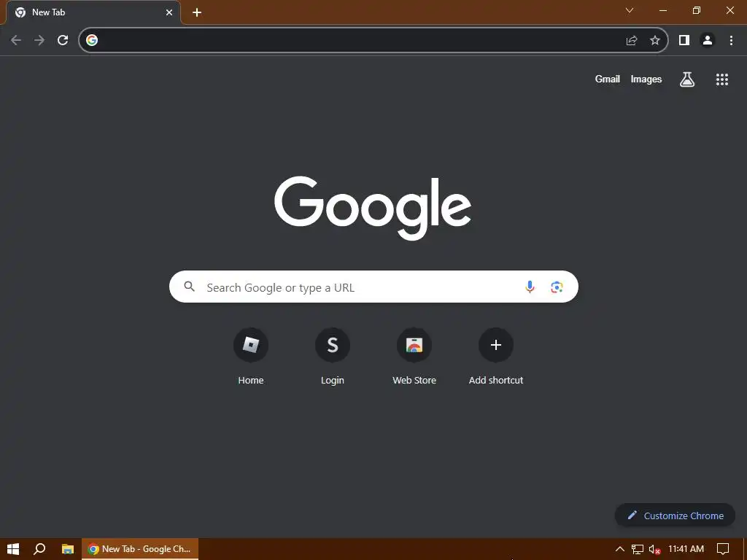Open the Google apps grid

click(x=722, y=79)
